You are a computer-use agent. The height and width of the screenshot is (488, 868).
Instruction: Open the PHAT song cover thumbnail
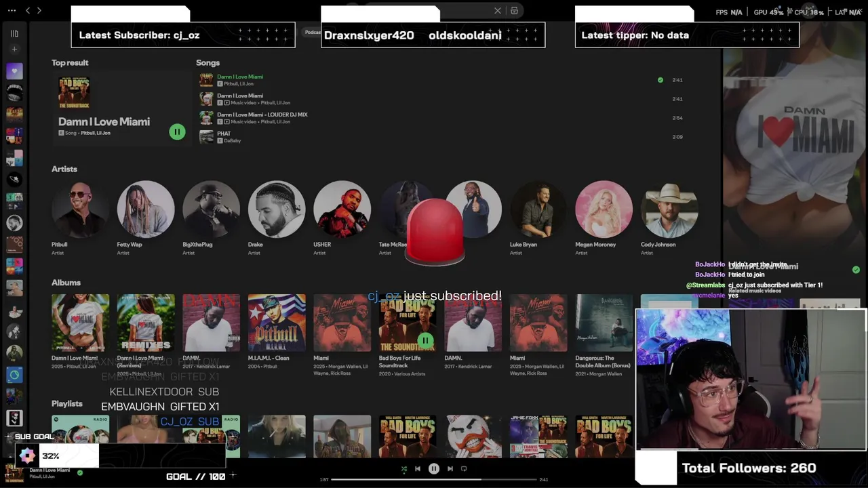tap(206, 137)
